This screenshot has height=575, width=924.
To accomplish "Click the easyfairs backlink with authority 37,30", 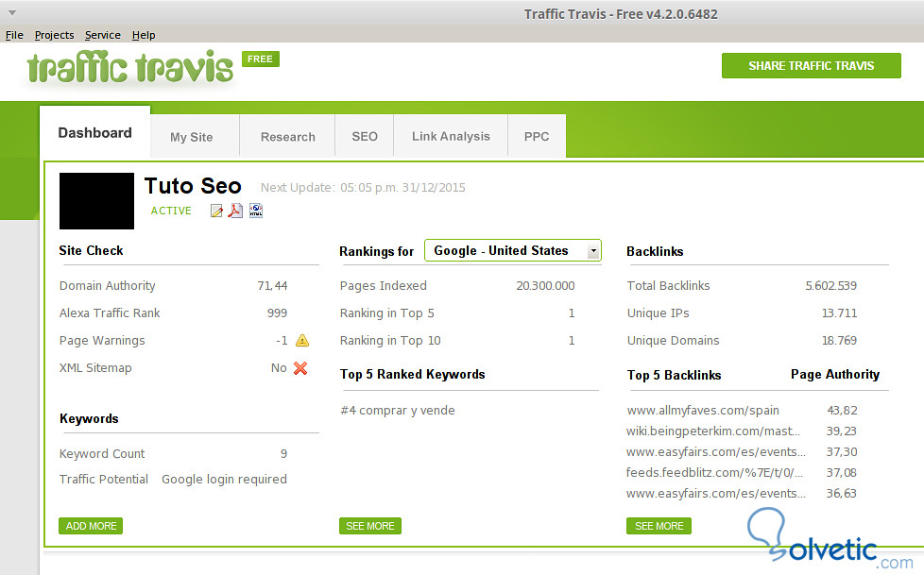I will pyautogui.click(x=716, y=452).
